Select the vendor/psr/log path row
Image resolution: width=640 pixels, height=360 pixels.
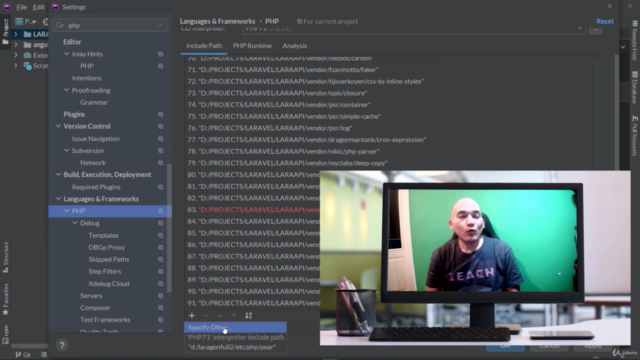(x=269, y=128)
